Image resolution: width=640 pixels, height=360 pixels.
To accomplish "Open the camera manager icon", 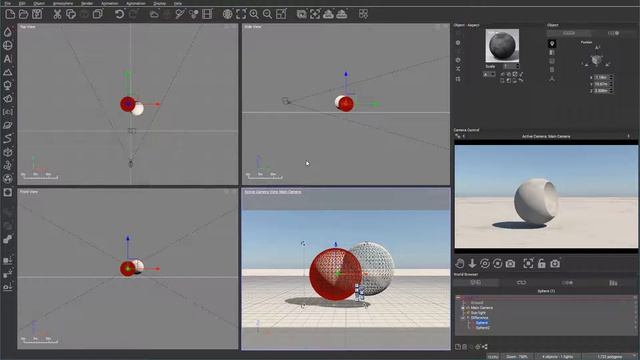I will click(x=555, y=263).
